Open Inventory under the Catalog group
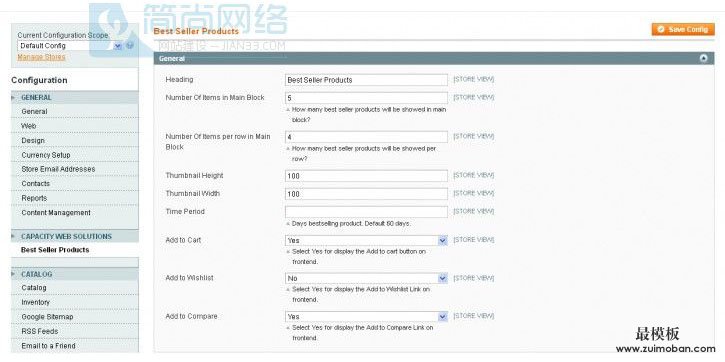This screenshot has height=362, width=725. point(35,302)
